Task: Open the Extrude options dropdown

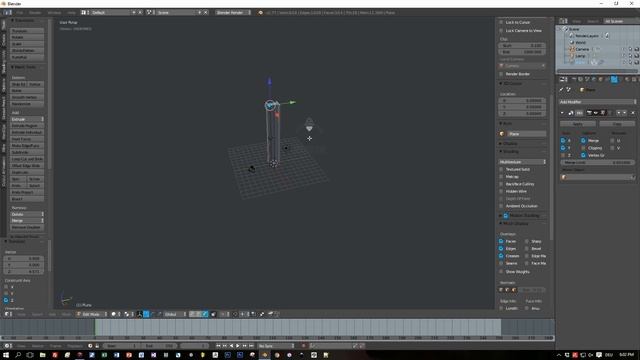Action: (27, 119)
